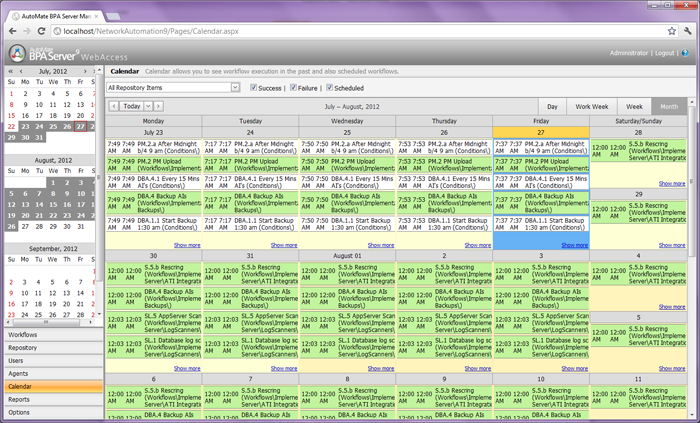Open the Reports section
This screenshot has width=700, height=423.
point(54,399)
